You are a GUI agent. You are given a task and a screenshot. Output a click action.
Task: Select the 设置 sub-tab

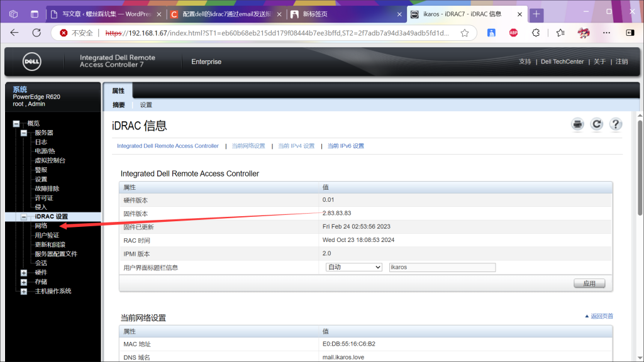146,105
